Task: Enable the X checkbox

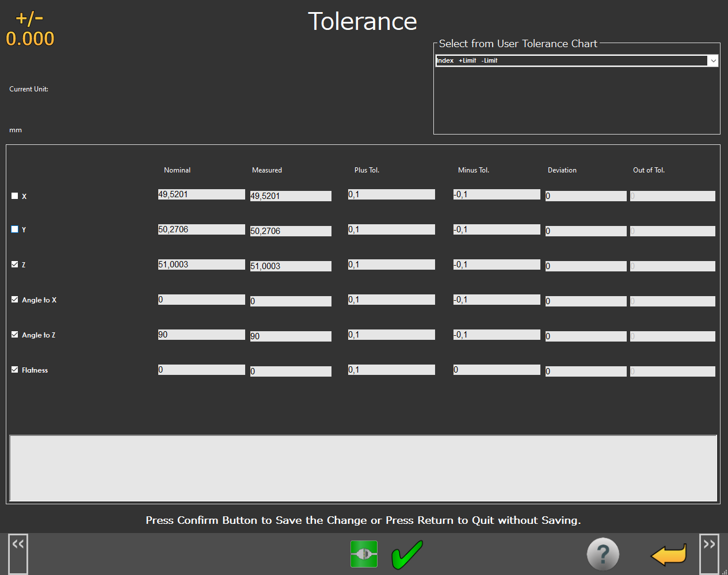Action: click(15, 196)
